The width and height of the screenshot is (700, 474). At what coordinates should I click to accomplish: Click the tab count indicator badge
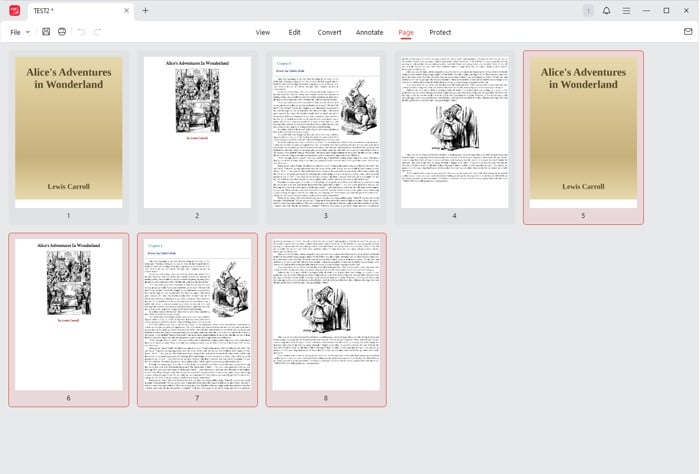(588, 11)
